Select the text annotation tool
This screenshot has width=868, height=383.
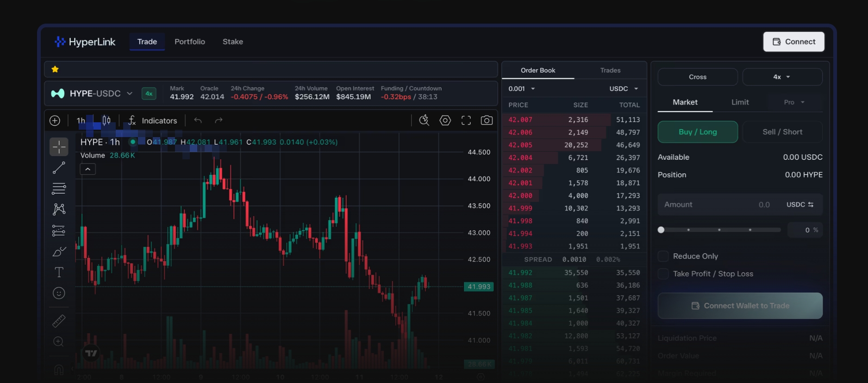pos(59,272)
